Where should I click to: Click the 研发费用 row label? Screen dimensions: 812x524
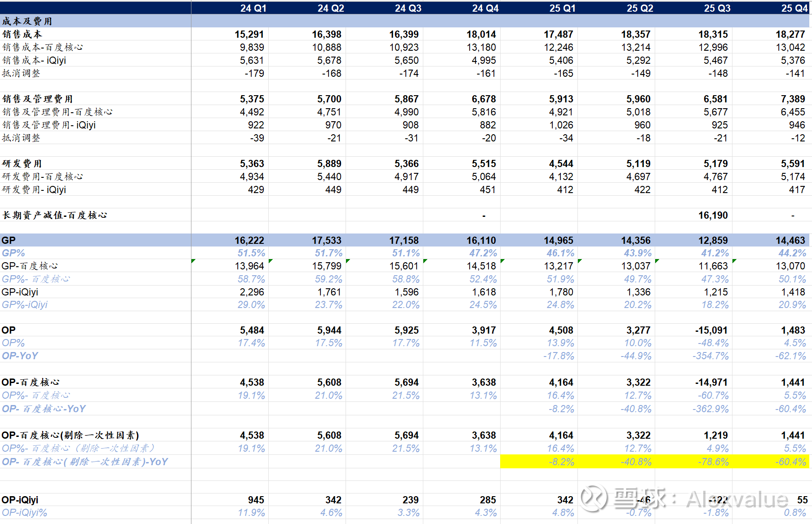point(22,163)
